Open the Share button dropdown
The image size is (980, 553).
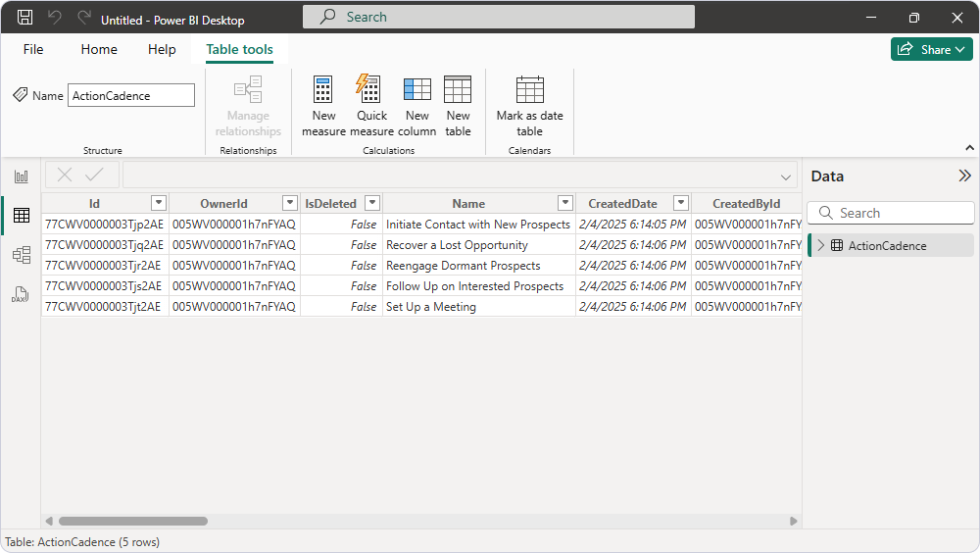pos(932,49)
